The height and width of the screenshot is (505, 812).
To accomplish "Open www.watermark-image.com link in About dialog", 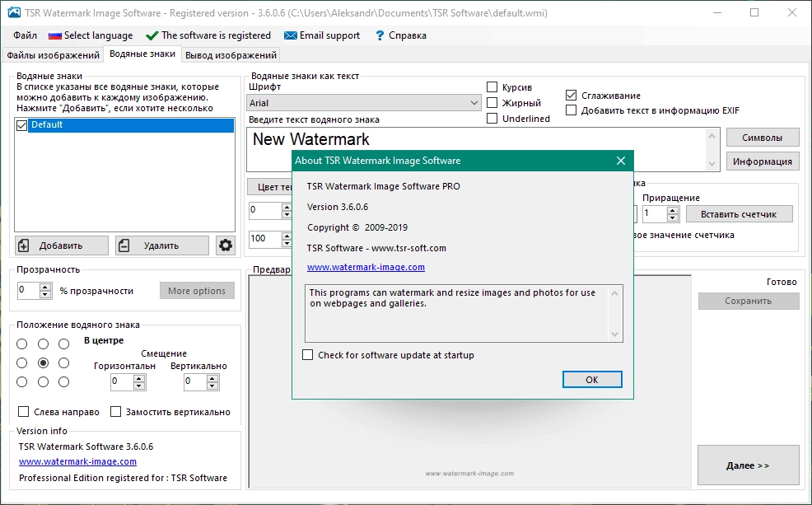I will click(x=366, y=267).
